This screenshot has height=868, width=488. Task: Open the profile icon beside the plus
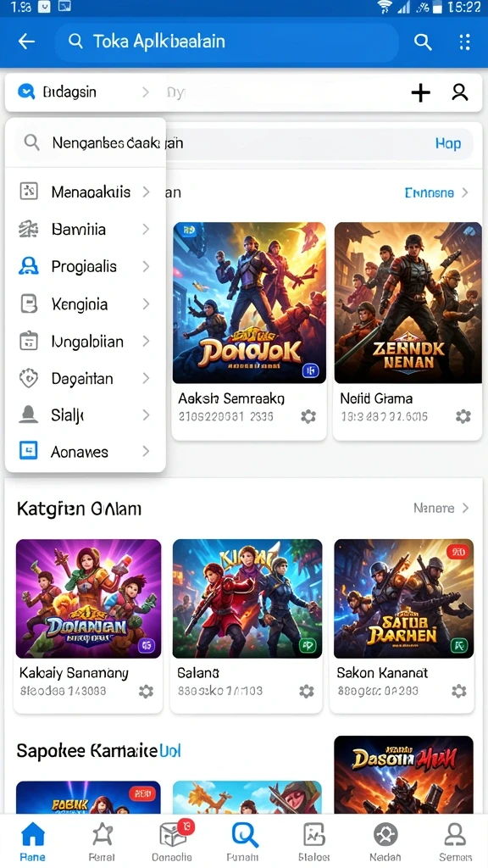(x=460, y=92)
